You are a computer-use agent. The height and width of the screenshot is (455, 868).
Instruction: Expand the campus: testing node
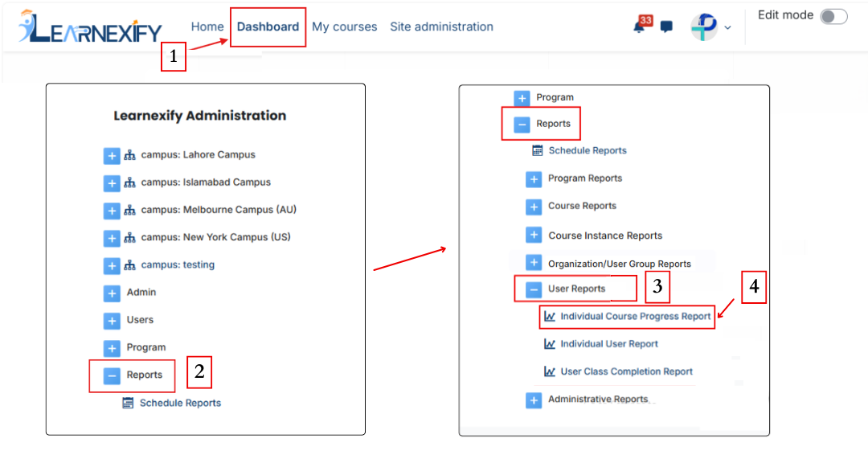pos(112,266)
